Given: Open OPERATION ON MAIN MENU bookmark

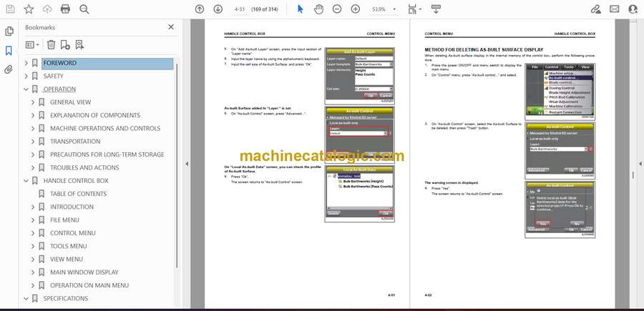Looking at the screenshot, I should tap(89, 285).
